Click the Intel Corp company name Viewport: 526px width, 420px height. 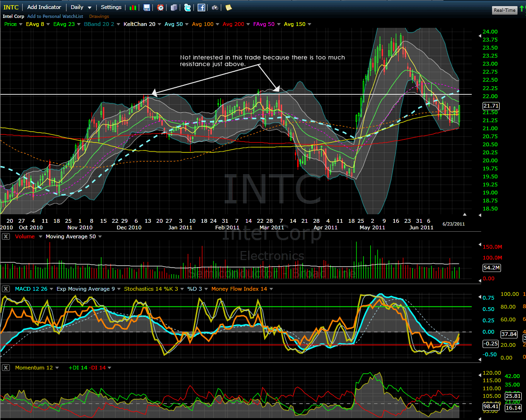point(13,16)
